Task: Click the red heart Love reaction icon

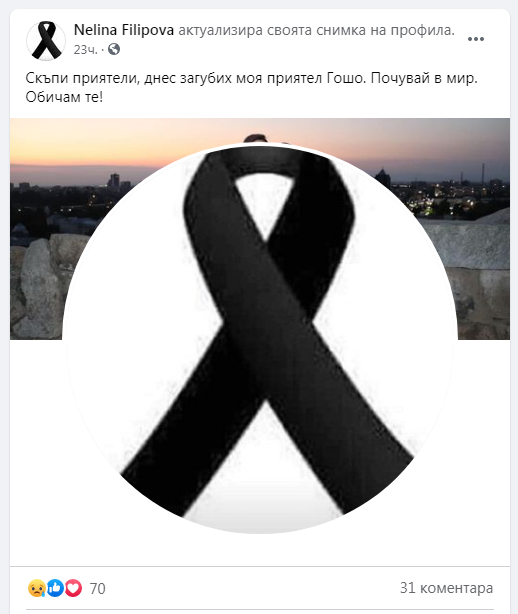Action: click(73, 588)
